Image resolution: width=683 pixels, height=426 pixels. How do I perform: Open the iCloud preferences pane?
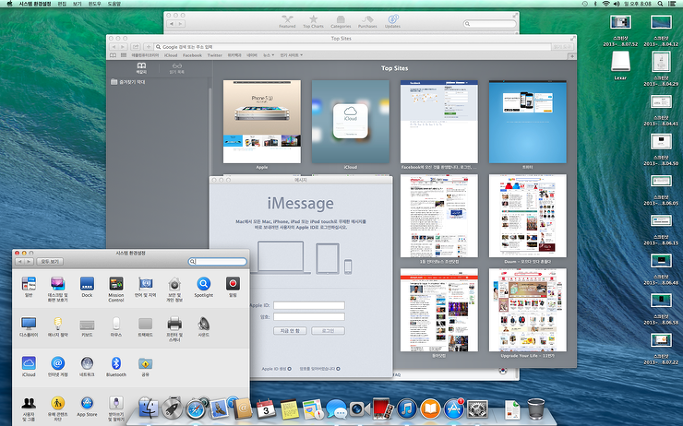point(29,366)
